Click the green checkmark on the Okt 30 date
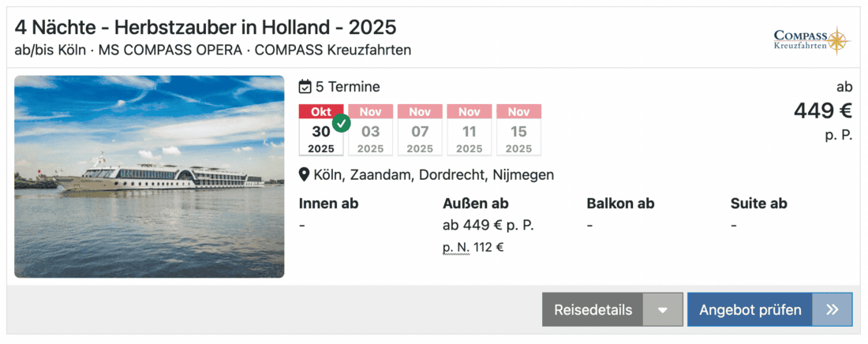 342,123
